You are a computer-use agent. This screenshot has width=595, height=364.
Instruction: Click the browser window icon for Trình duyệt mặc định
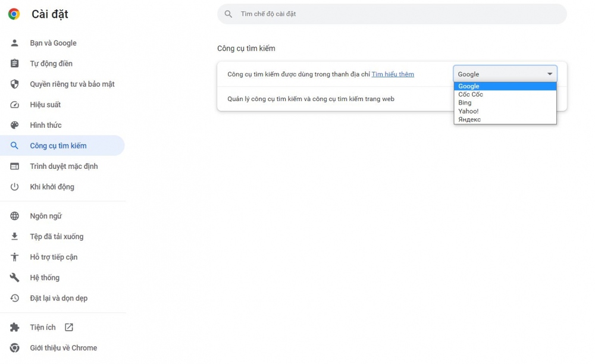[14, 166]
